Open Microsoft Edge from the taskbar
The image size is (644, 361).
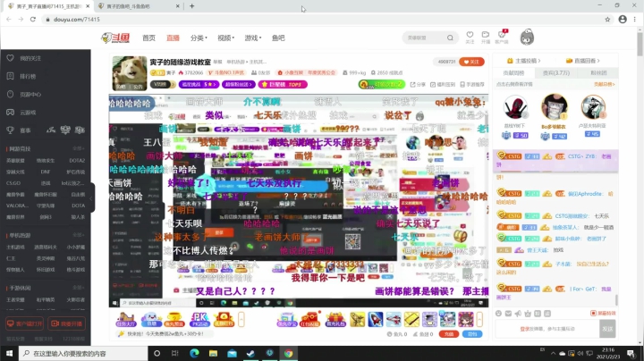pos(194,353)
